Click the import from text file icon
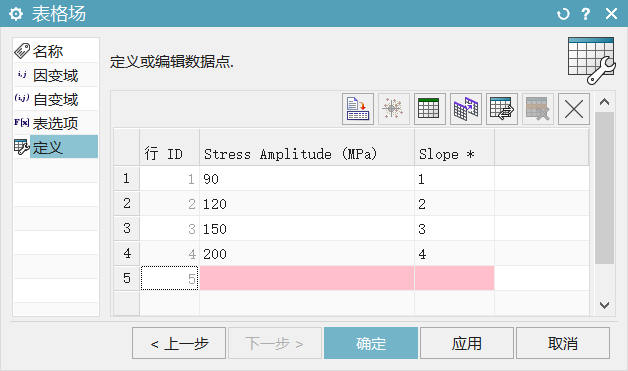628x371 pixels. [358, 109]
